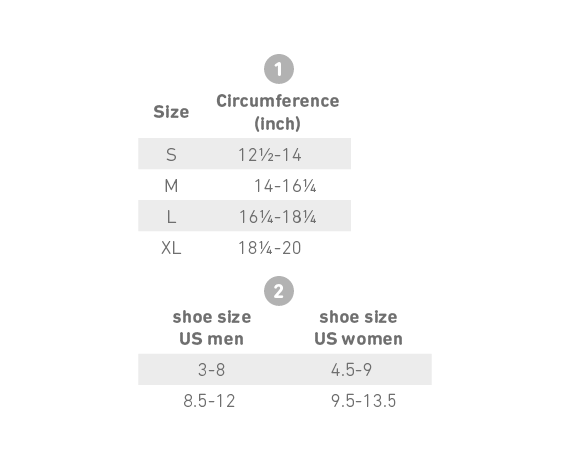Click the number 2 circle badge
This screenshot has width=570, height=470.
point(279,291)
